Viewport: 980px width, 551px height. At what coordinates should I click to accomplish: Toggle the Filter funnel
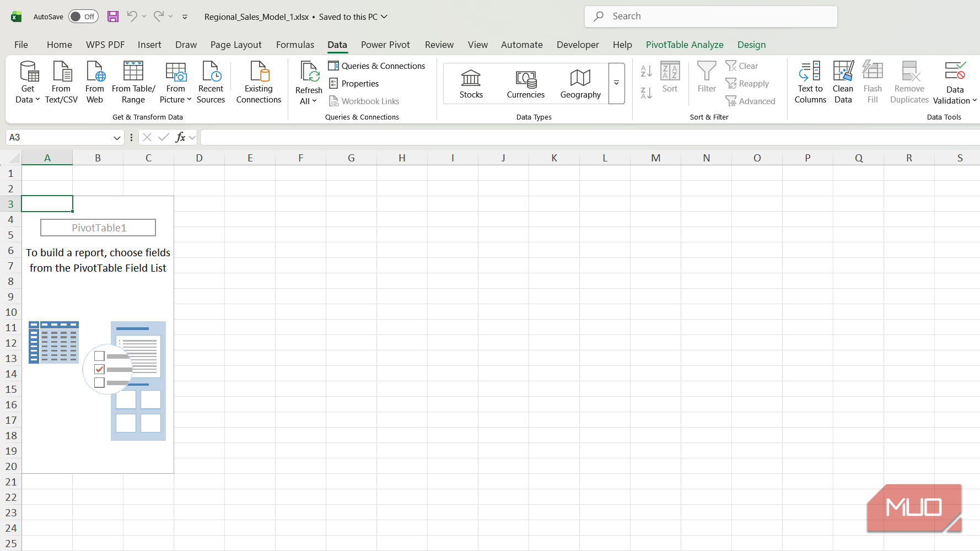[707, 77]
